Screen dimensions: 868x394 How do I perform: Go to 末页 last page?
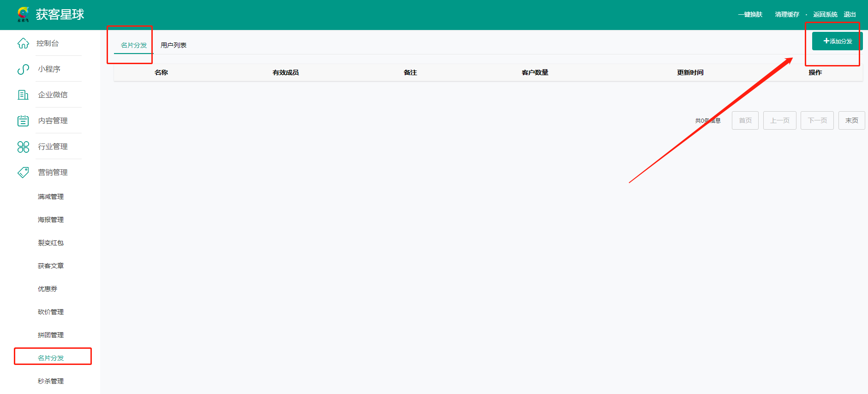click(852, 120)
